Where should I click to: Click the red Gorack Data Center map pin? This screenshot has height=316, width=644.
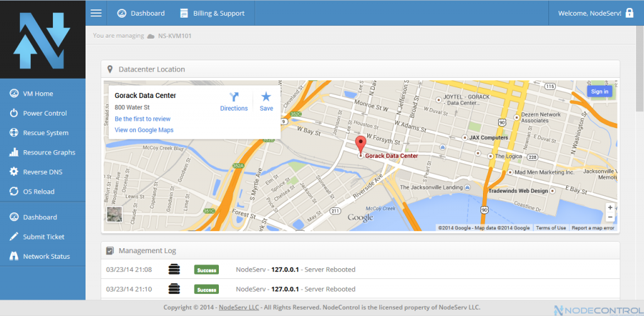pyautogui.click(x=360, y=146)
